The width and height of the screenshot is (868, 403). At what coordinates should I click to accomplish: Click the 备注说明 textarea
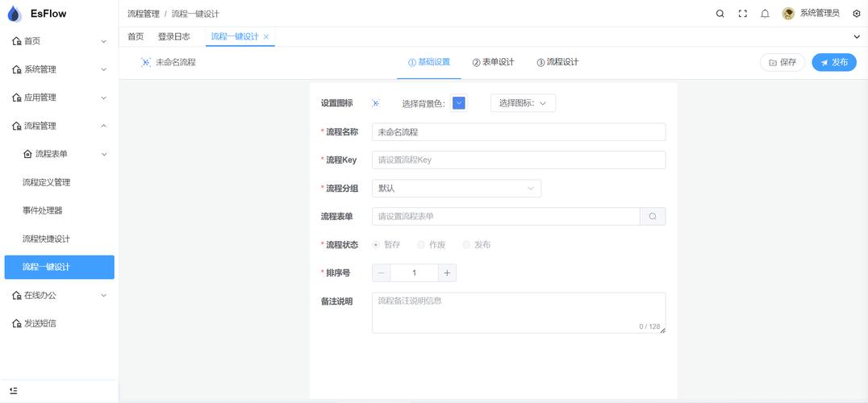coord(519,313)
